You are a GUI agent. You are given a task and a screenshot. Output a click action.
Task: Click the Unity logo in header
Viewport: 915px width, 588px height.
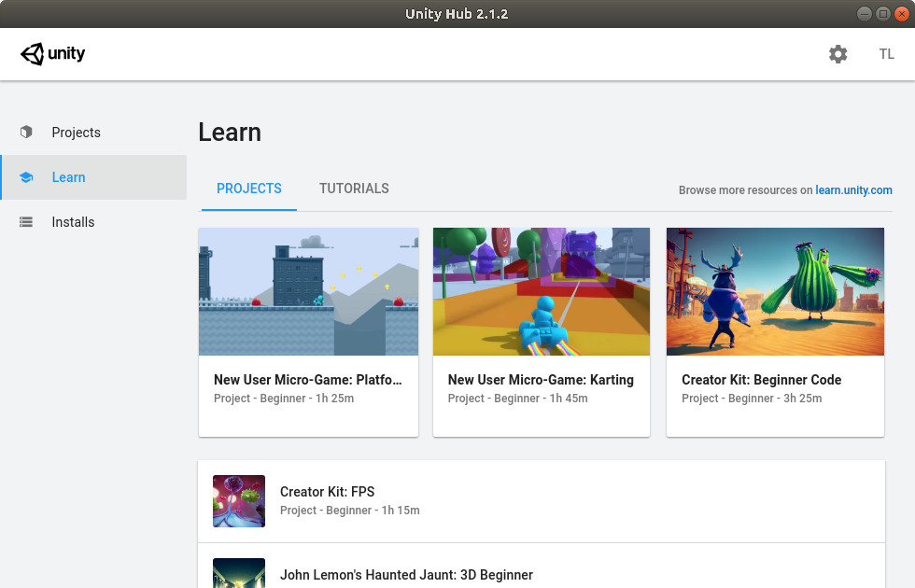53,54
